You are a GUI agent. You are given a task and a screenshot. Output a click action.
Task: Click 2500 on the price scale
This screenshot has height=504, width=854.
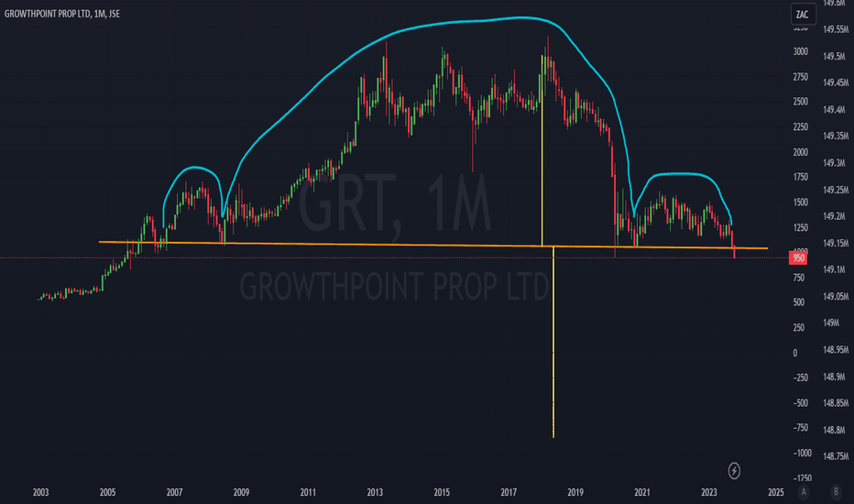(x=800, y=102)
